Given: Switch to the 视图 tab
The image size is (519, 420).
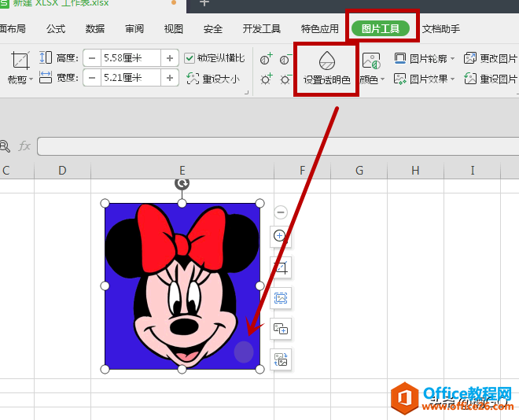Looking at the screenshot, I should 174,29.
